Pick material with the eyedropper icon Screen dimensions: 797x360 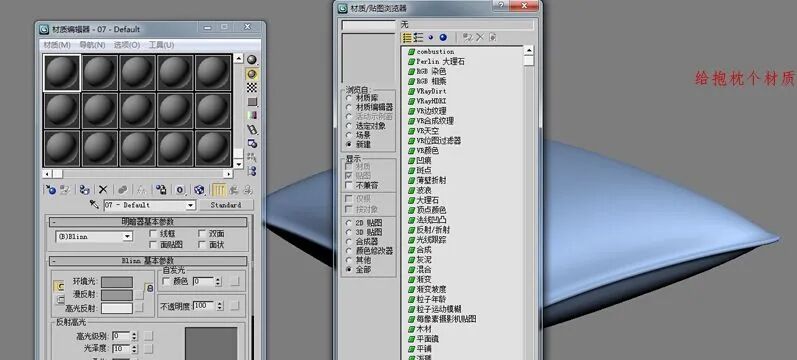click(95, 204)
